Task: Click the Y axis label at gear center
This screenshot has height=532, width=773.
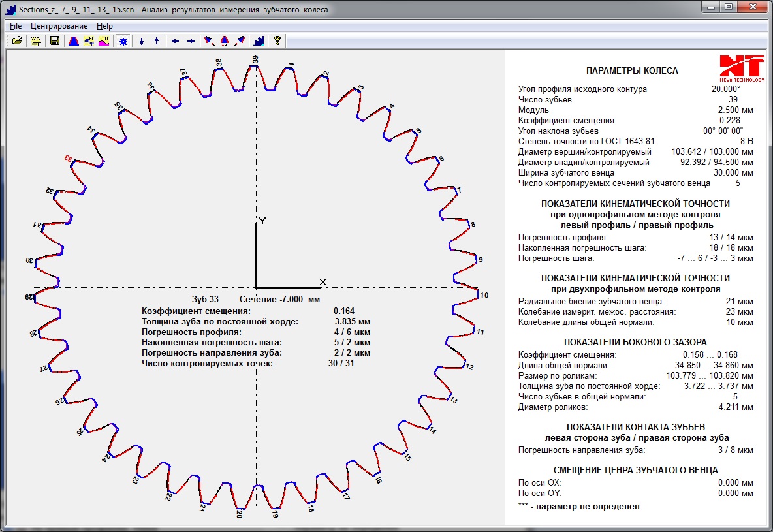Action: click(x=262, y=221)
